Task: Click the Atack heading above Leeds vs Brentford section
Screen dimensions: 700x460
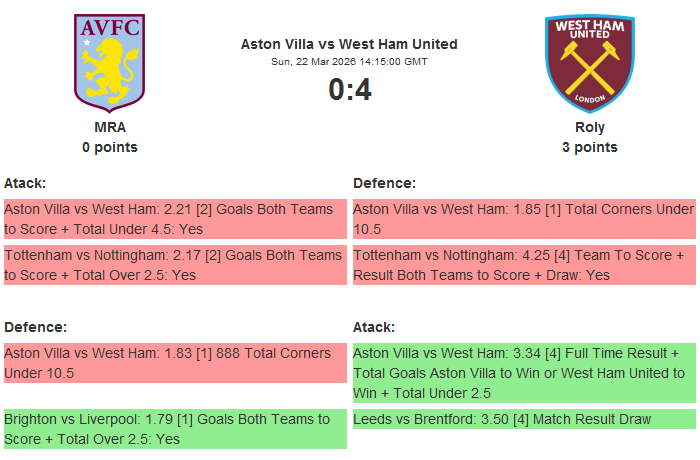Action: pos(374,327)
